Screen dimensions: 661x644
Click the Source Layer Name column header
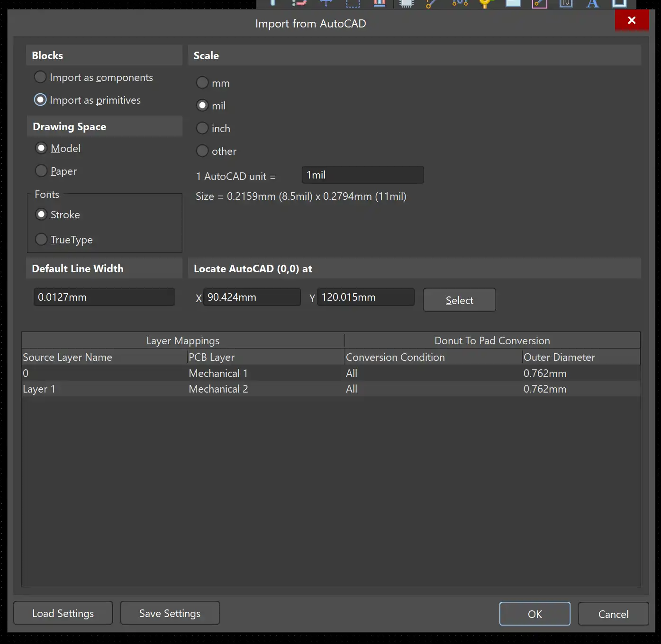(105, 357)
